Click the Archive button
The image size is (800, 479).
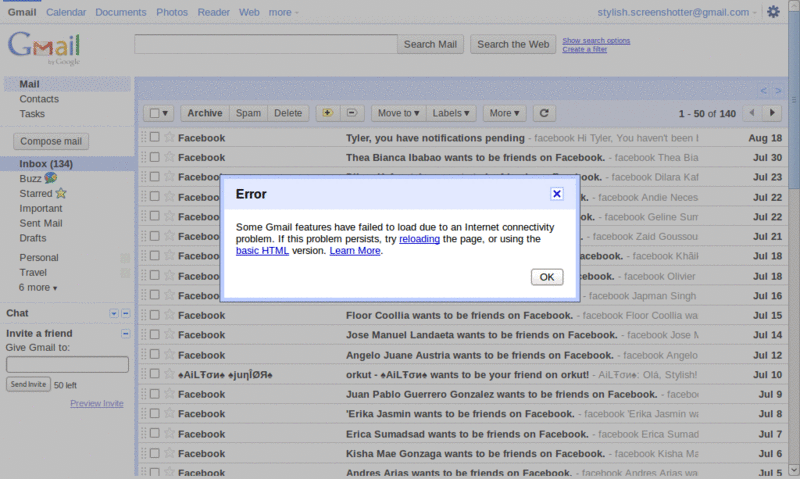tap(205, 113)
